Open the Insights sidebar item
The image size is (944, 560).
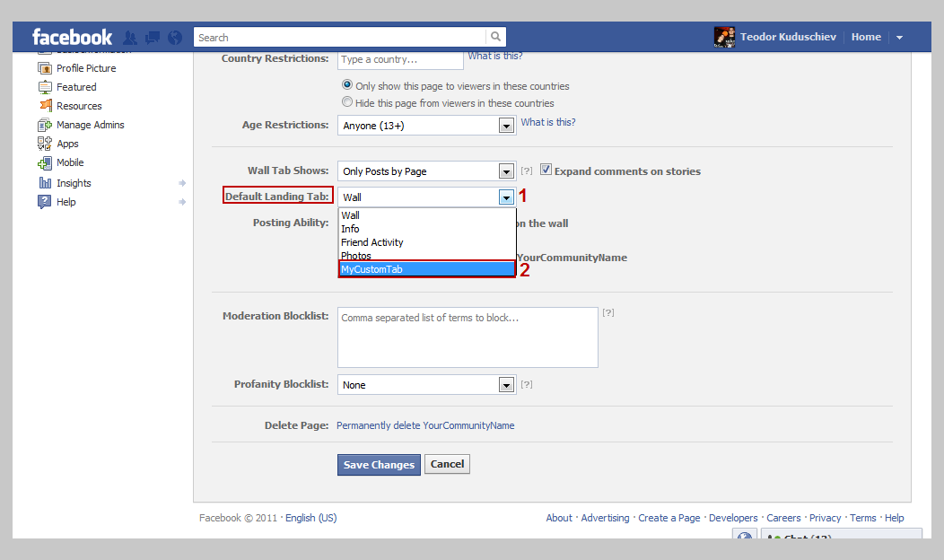click(74, 183)
